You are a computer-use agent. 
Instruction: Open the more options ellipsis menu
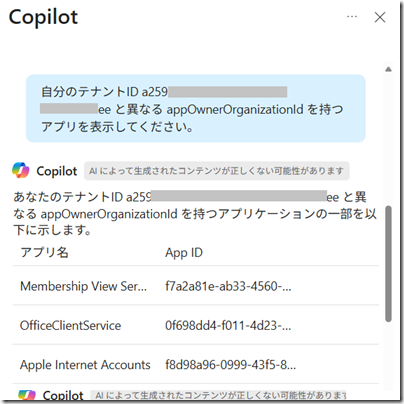[352, 17]
